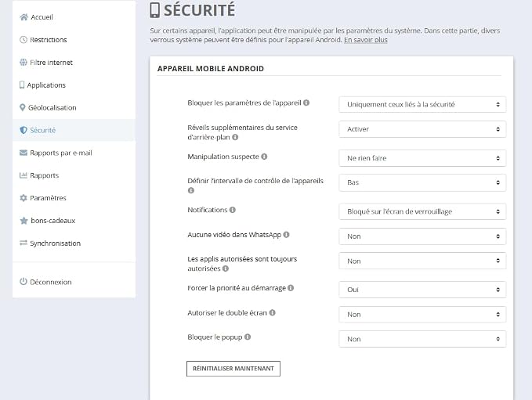Open the Bloquer les paramètres de l'appareil dropdown
This screenshot has width=532, height=400.
(x=422, y=104)
